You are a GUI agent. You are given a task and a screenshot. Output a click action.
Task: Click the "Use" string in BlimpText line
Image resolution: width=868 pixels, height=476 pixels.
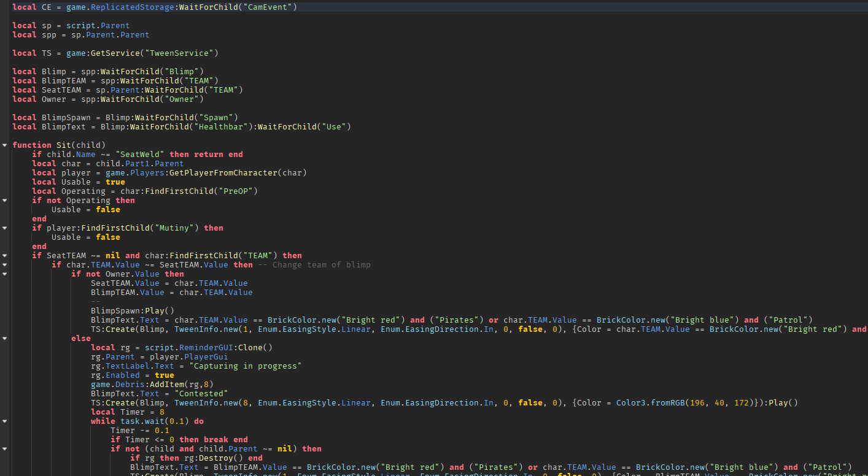coord(334,127)
